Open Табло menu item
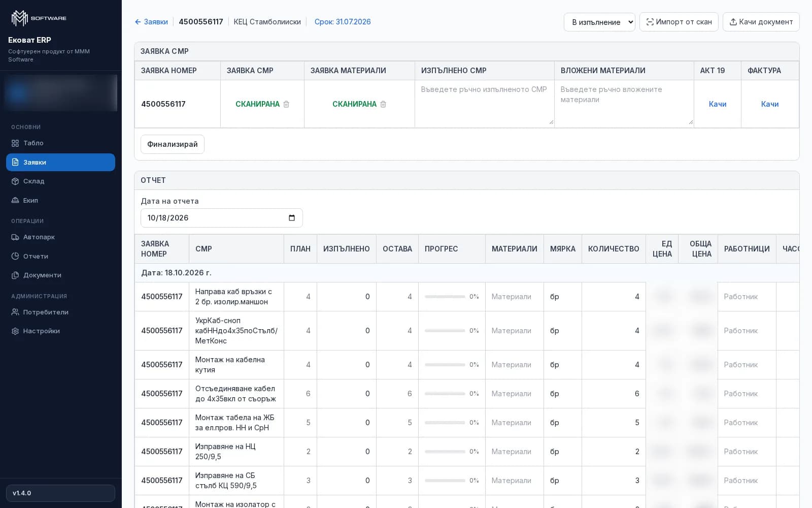Screen dimensions: 812x508 tap(60, 143)
